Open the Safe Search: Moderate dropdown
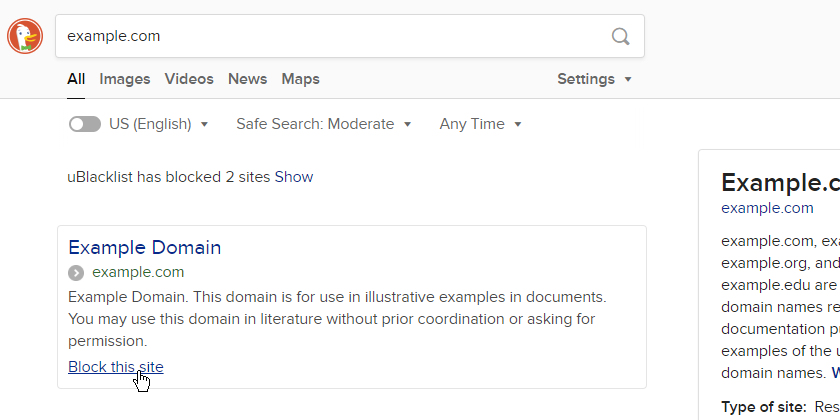Image resolution: width=840 pixels, height=420 pixels. coord(324,124)
